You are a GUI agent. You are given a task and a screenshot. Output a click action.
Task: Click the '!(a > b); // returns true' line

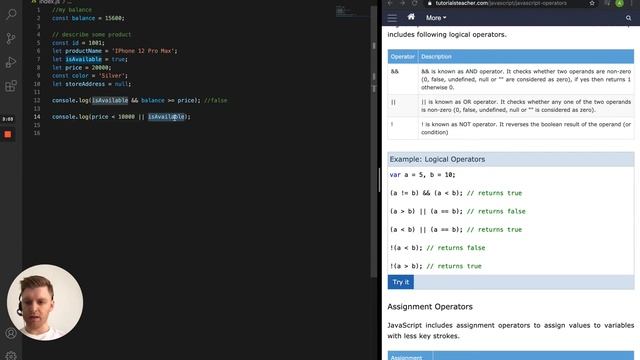[x=436, y=266]
